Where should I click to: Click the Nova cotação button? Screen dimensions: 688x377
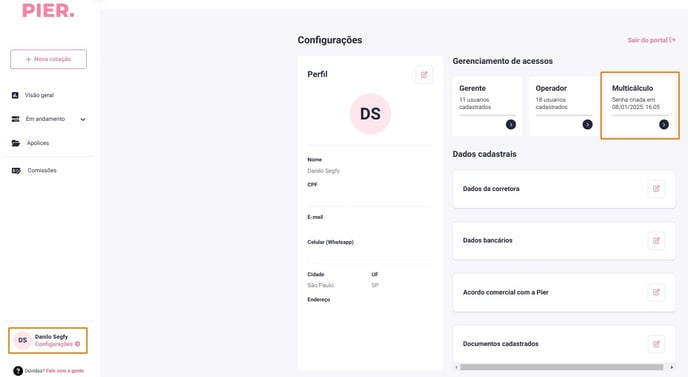tap(48, 59)
